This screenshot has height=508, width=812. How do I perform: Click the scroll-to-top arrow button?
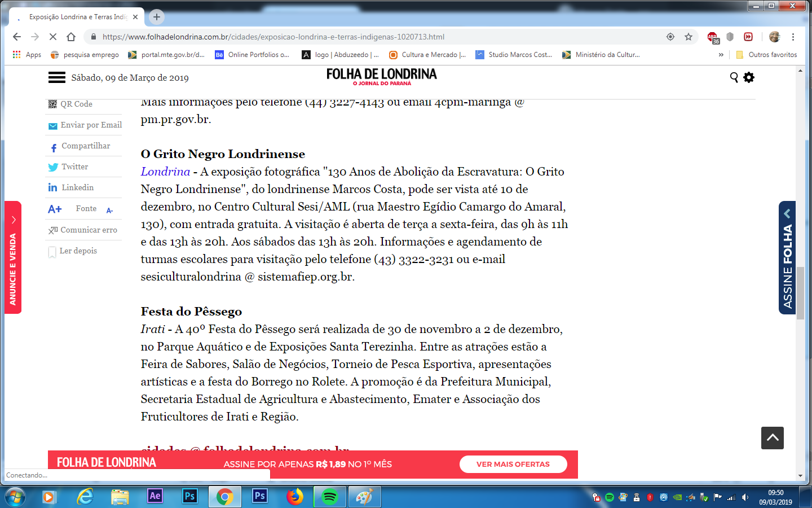tap(772, 438)
